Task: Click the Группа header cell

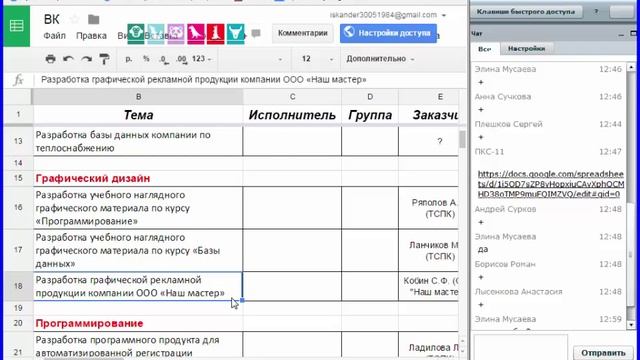Action: pos(370,115)
